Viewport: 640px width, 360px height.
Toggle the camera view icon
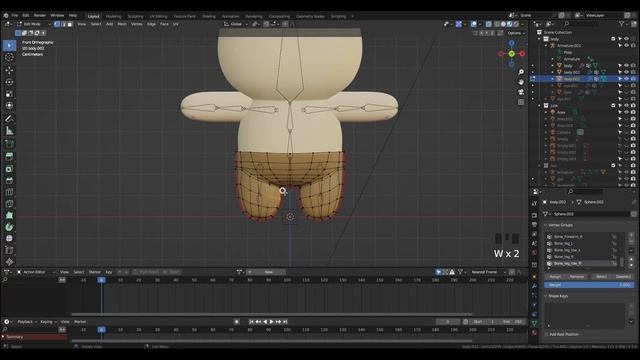pos(521,92)
